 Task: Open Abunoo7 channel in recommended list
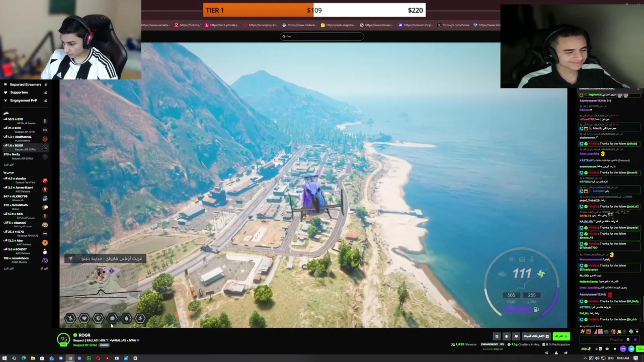(x=25, y=225)
